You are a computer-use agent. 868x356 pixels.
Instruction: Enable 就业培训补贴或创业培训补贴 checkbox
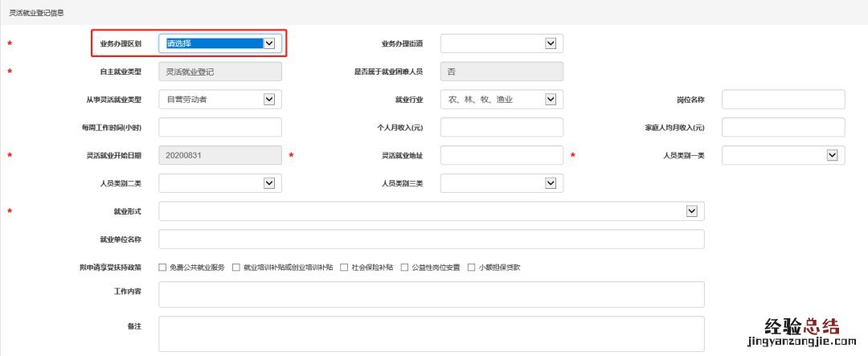pyautogui.click(x=236, y=268)
